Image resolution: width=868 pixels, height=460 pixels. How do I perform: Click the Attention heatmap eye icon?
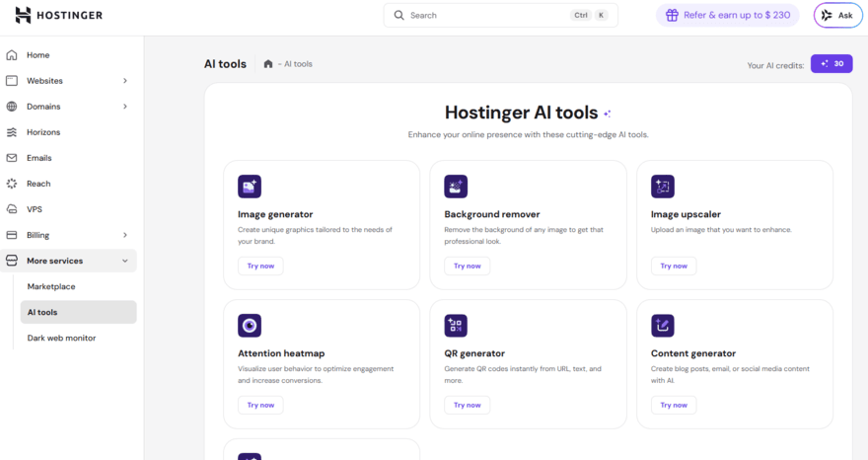250,326
